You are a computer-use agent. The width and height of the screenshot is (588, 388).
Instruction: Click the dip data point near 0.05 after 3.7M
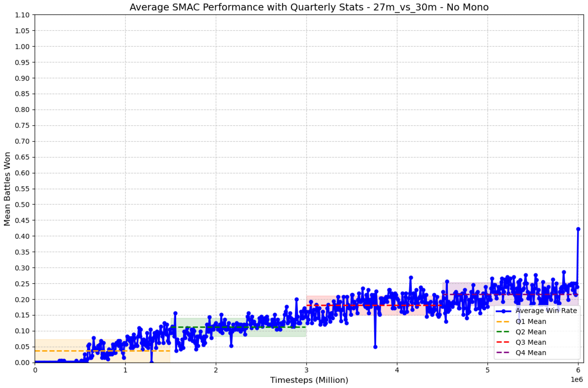pyautogui.click(x=375, y=347)
